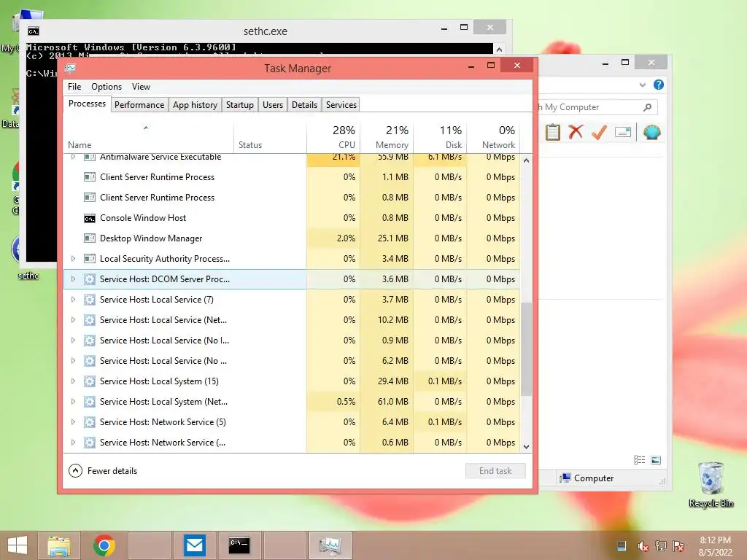Switch Explorer to details view icon
The image size is (747, 560).
(639, 459)
